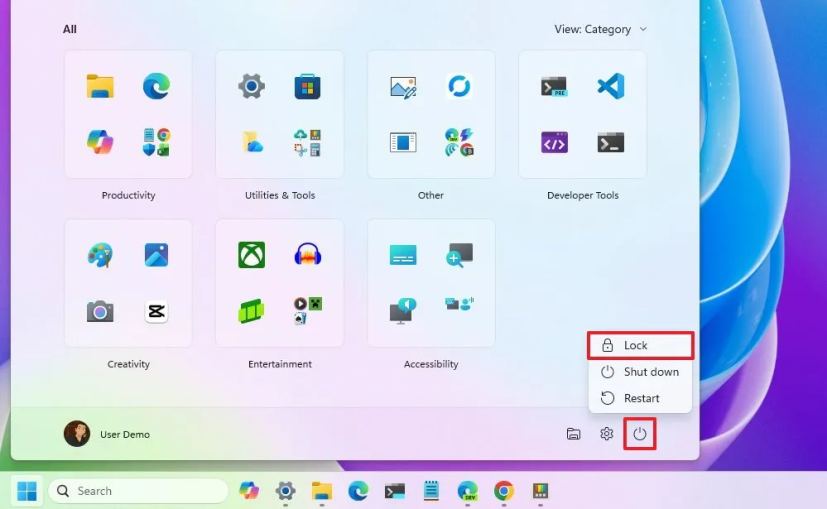
Task: Launch Audacity headphones icon in Entertainment
Action: [x=307, y=254]
